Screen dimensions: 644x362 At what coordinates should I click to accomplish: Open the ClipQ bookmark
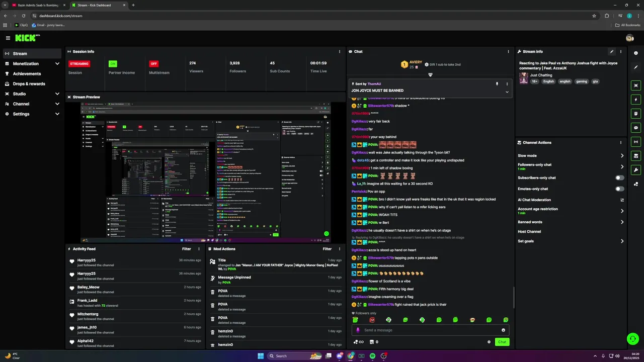[x=21, y=25]
